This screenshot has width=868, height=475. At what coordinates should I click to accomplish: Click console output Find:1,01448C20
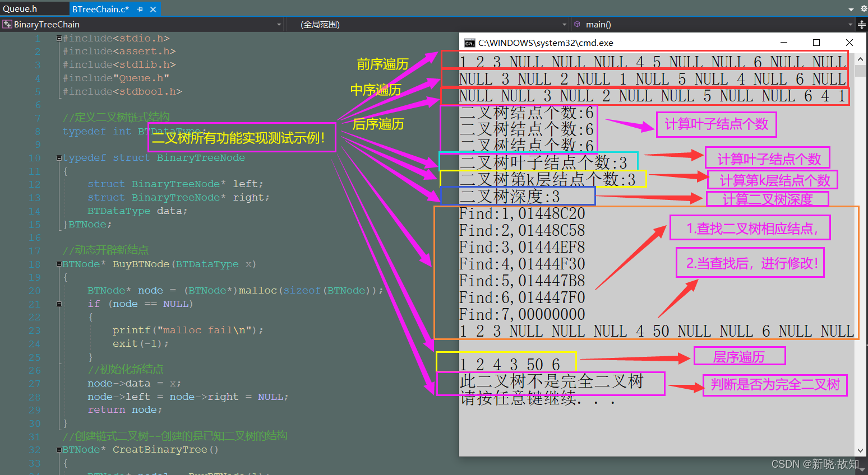(522, 214)
